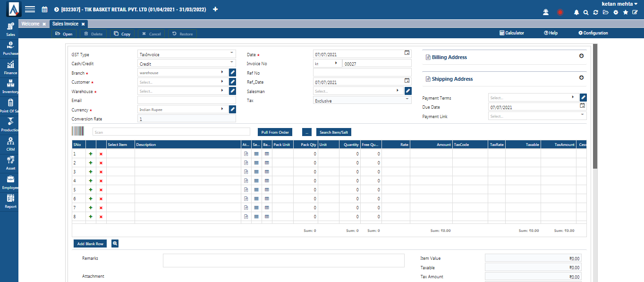
Task: Click the barcode icon near the Scan field
Action: (77, 131)
